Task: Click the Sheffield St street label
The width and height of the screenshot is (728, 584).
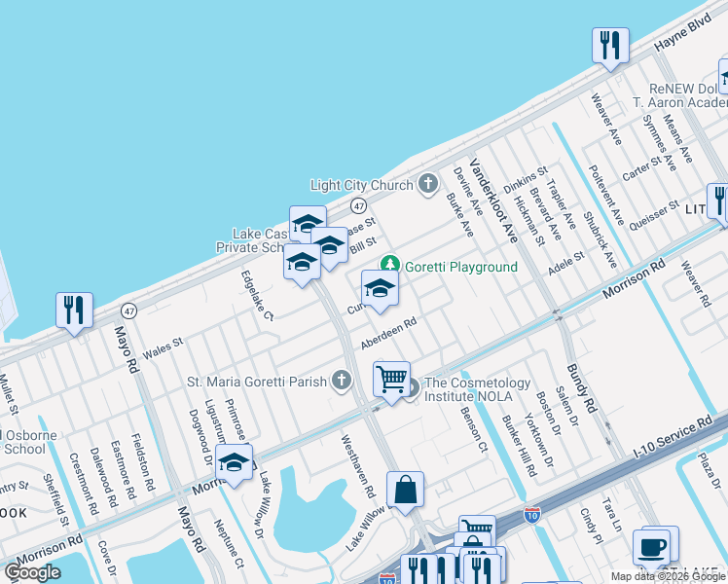Action: pyautogui.click(x=55, y=500)
